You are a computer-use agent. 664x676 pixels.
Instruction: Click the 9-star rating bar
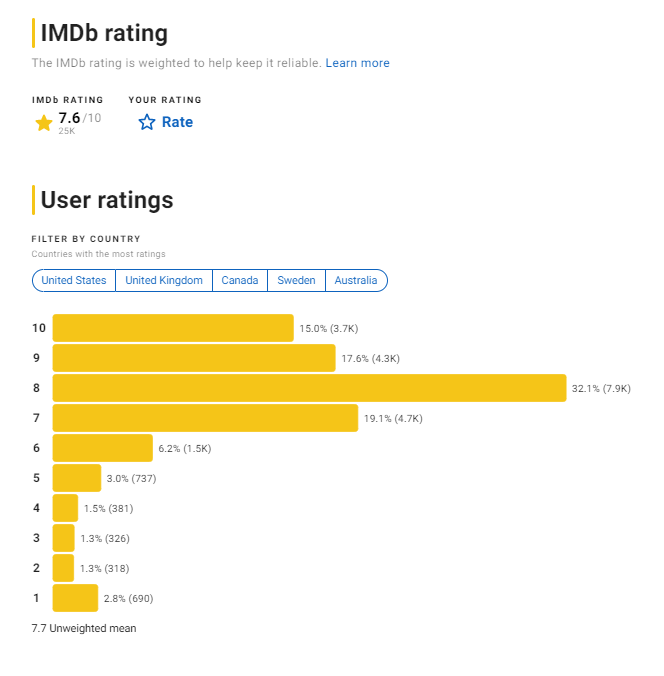pyautogui.click(x=194, y=358)
